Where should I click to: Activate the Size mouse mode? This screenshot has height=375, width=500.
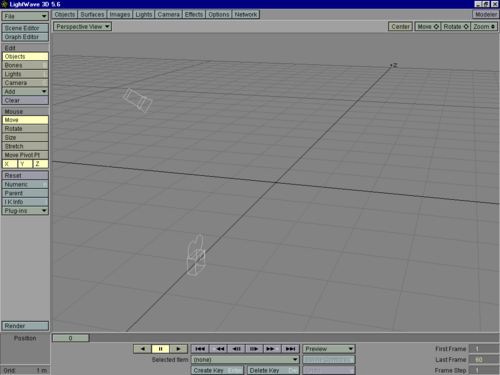pyautogui.click(x=25, y=137)
